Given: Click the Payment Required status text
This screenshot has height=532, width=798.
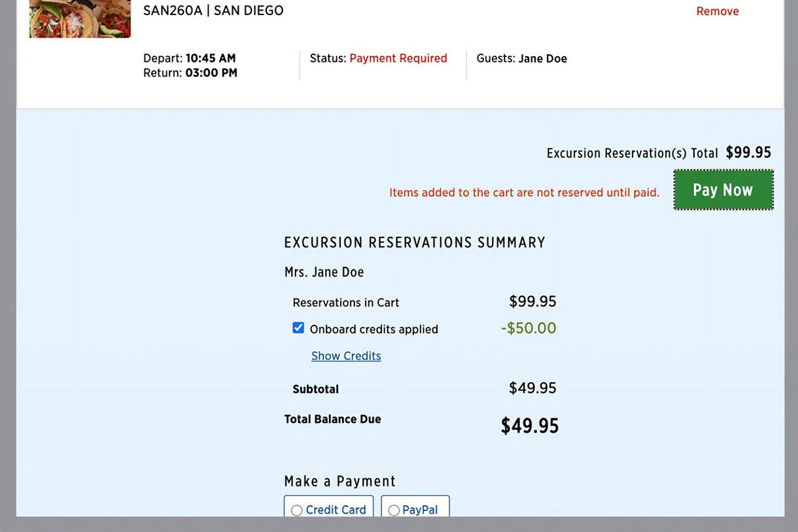Looking at the screenshot, I should point(398,58).
